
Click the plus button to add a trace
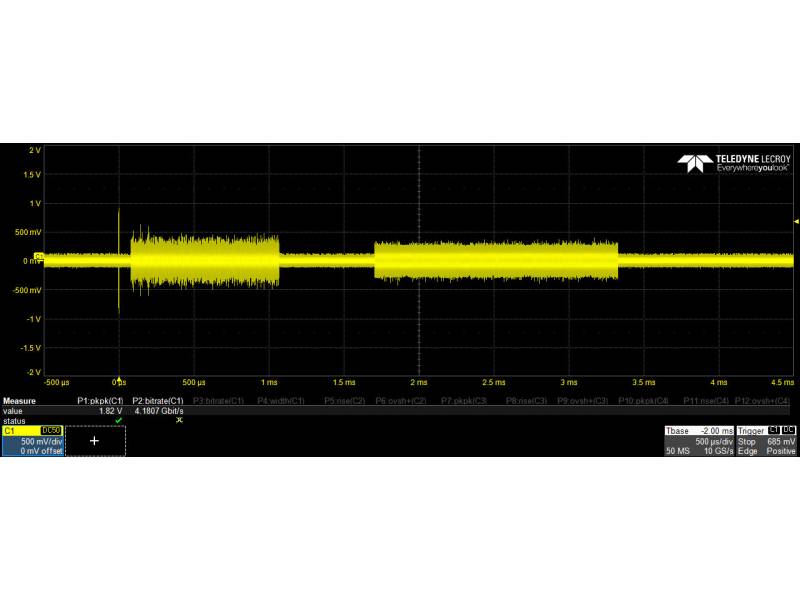[94, 441]
